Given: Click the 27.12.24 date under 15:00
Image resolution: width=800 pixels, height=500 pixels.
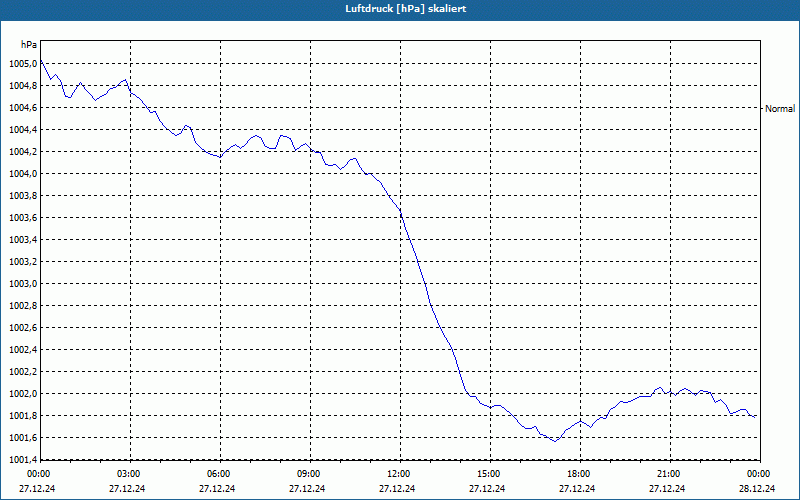Looking at the screenshot, I should 487,488.
